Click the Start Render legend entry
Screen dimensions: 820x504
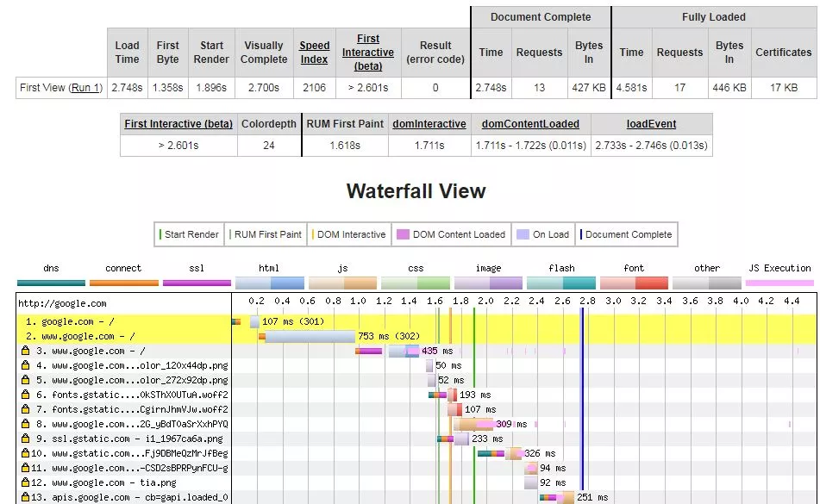click(x=190, y=234)
